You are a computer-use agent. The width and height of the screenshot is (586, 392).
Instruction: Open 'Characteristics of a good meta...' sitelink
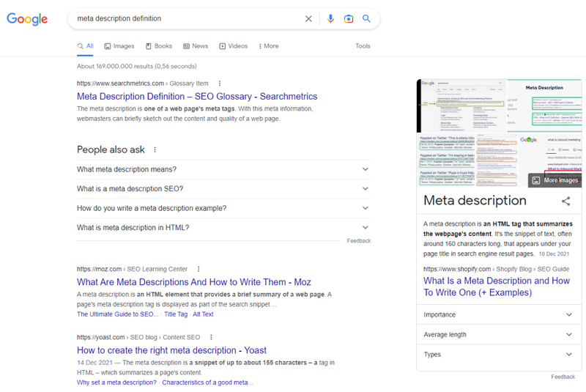click(207, 382)
